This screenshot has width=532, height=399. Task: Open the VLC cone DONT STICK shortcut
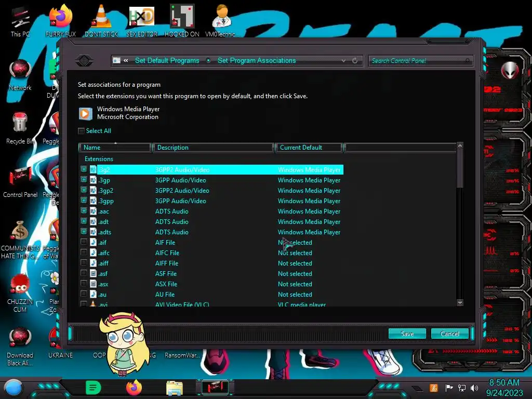click(101, 21)
